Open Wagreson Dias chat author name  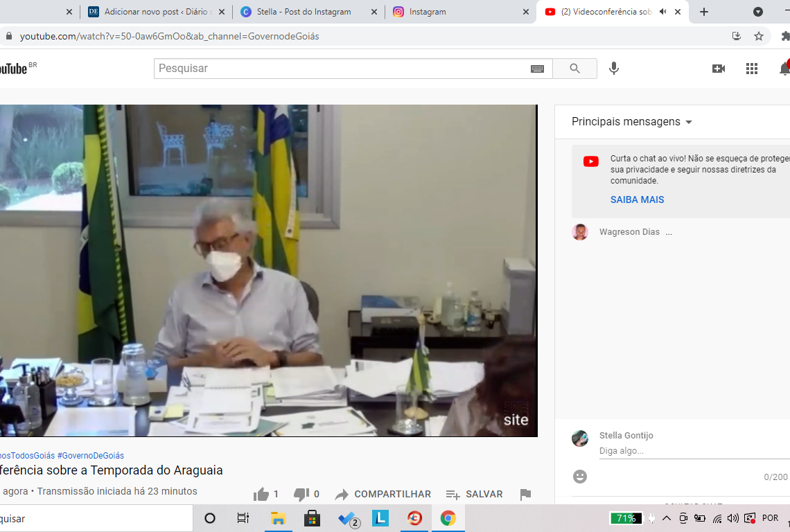click(629, 232)
